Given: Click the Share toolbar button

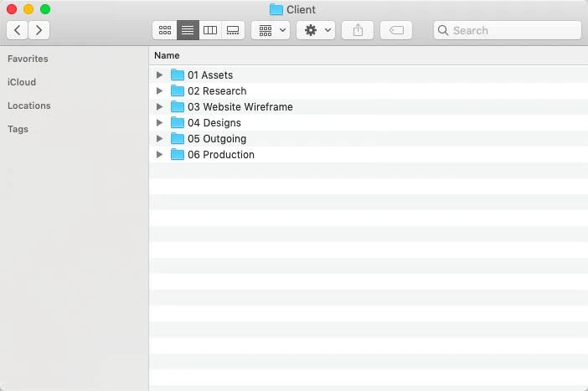Looking at the screenshot, I should click(x=358, y=30).
